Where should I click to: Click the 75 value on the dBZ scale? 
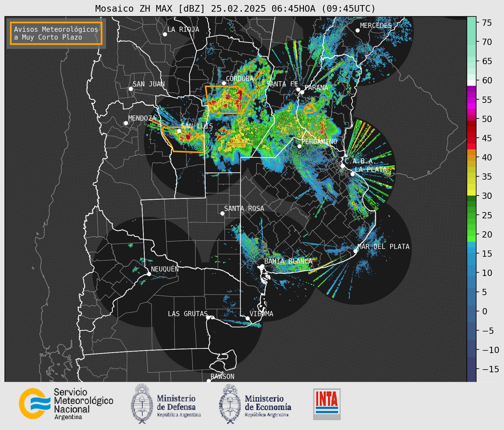[487, 23]
